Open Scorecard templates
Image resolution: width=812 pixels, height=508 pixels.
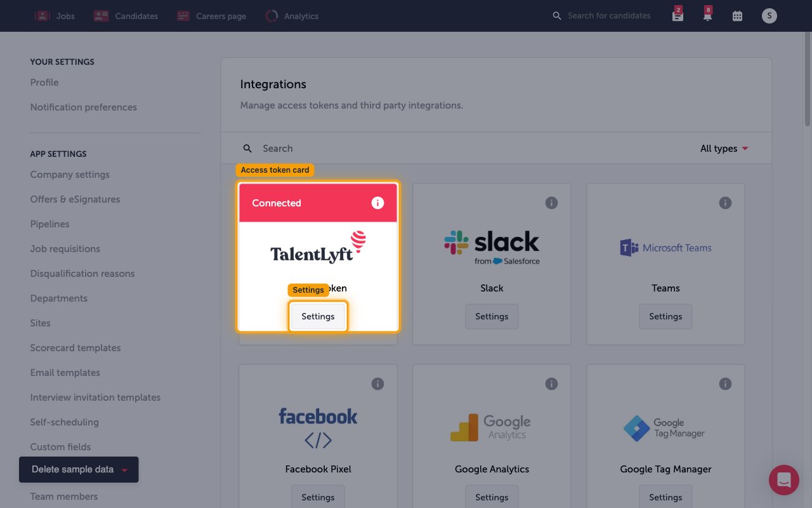click(75, 348)
